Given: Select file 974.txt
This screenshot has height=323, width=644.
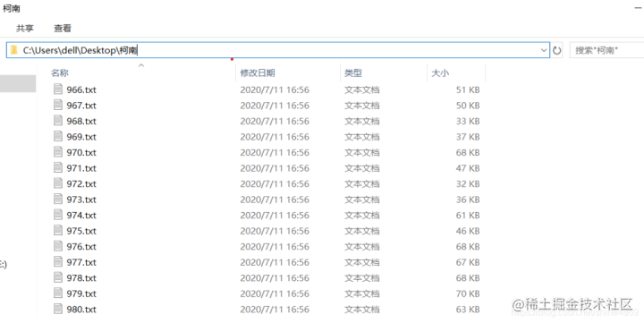Looking at the screenshot, I should tap(81, 215).
